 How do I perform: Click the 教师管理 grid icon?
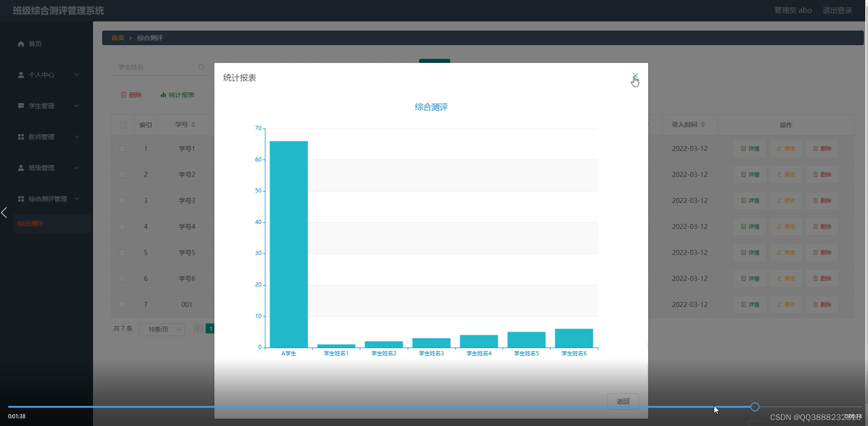21,137
